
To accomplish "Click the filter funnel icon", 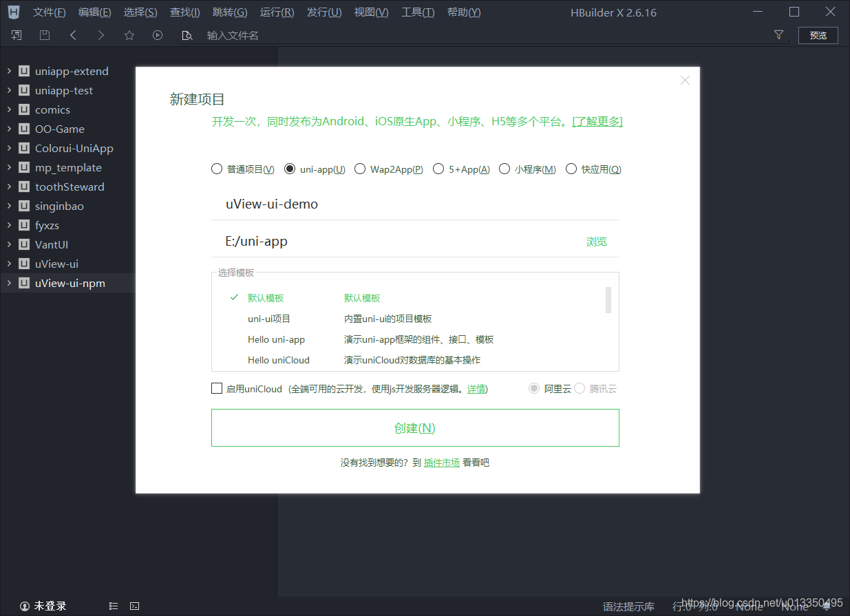I will [x=778, y=35].
